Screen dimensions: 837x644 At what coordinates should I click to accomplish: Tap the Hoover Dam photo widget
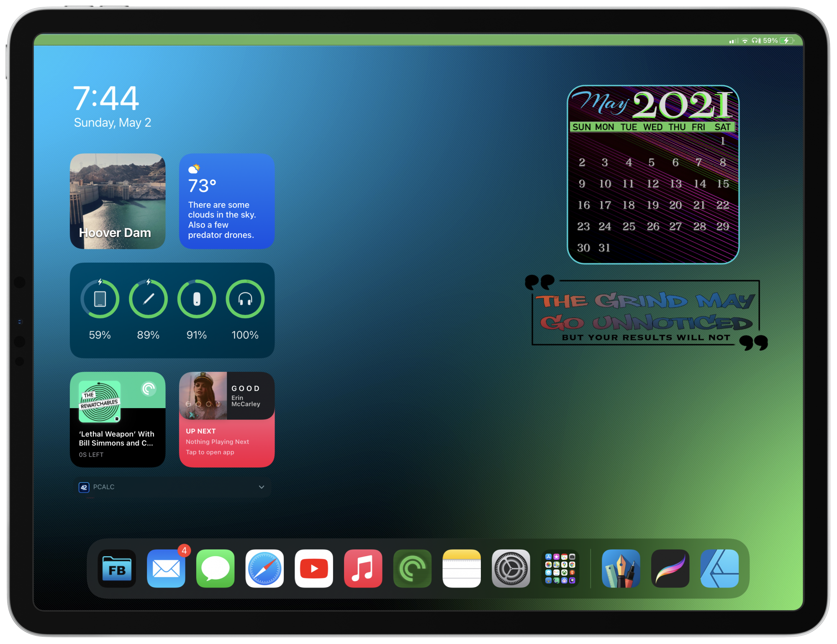(118, 201)
